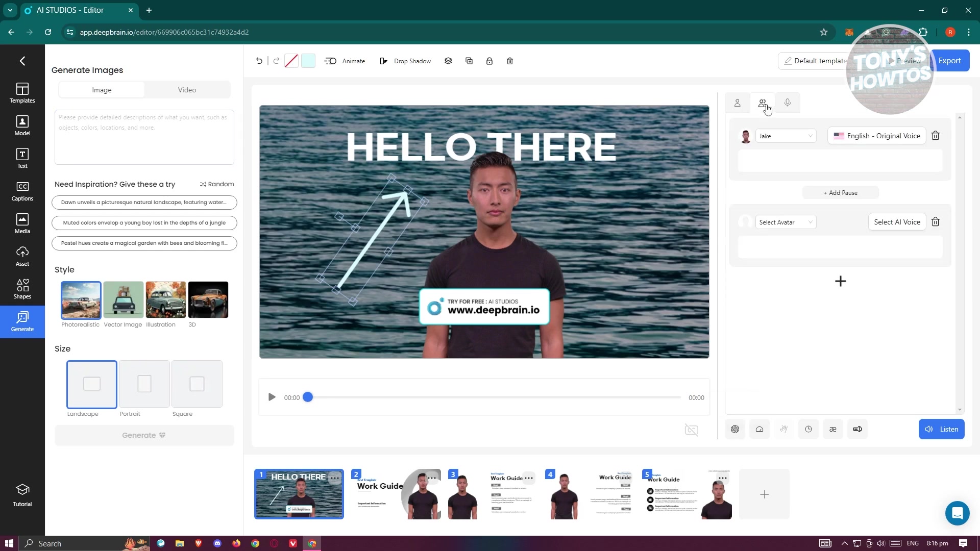Switch to single avatar script tab
Screen dimensions: 980x551
738,103
